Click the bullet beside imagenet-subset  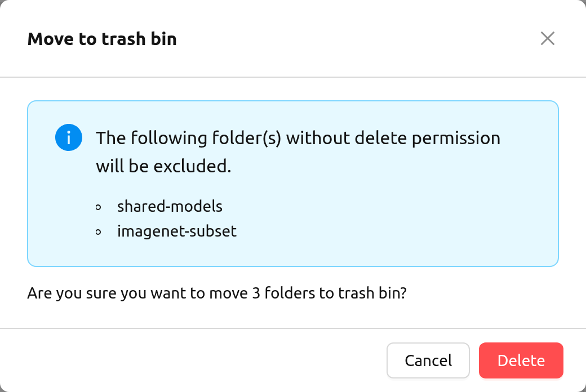coord(98,232)
